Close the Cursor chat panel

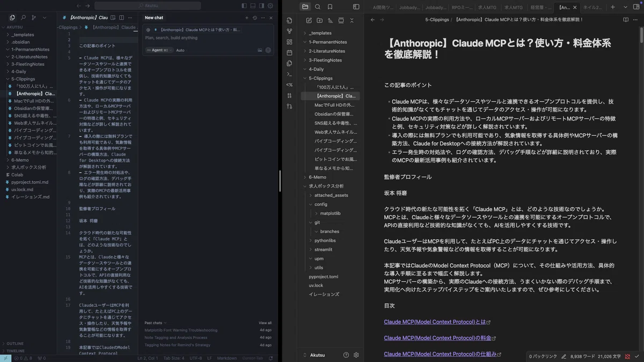pyautogui.click(x=271, y=18)
